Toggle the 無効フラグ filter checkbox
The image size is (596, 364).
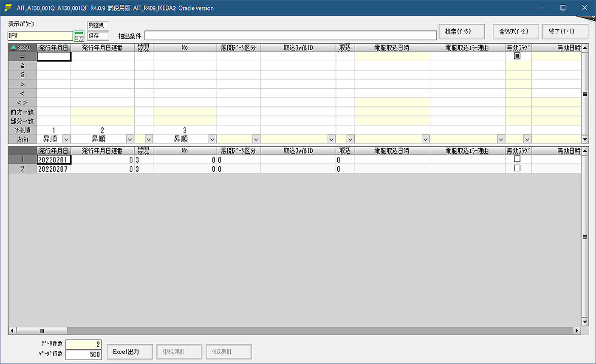tap(517, 56)
